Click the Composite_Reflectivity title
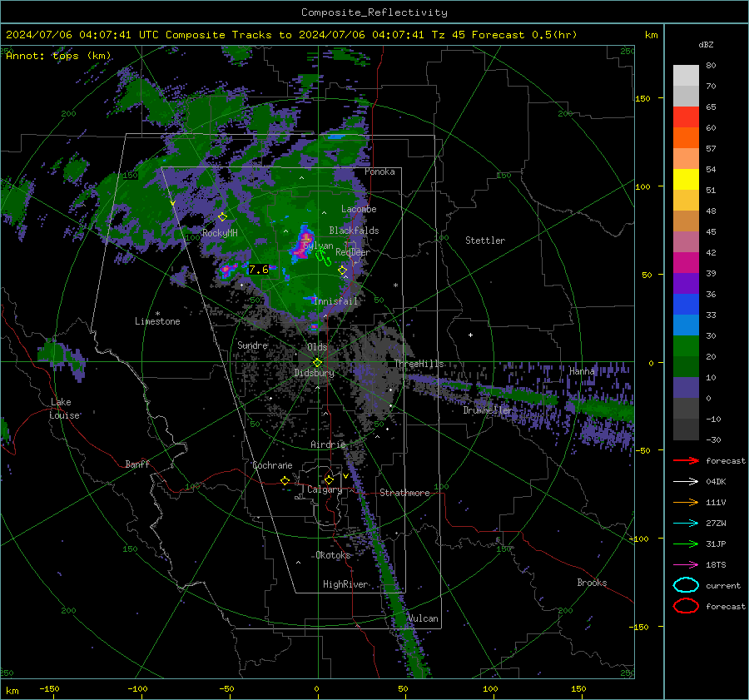Screen dimensions: 749x700 tap(374, 12)
